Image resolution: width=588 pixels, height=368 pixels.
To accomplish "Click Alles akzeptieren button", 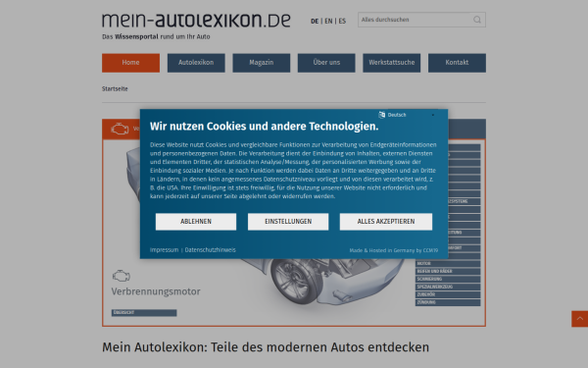I will pyautogui.click(x=386, y=222).
